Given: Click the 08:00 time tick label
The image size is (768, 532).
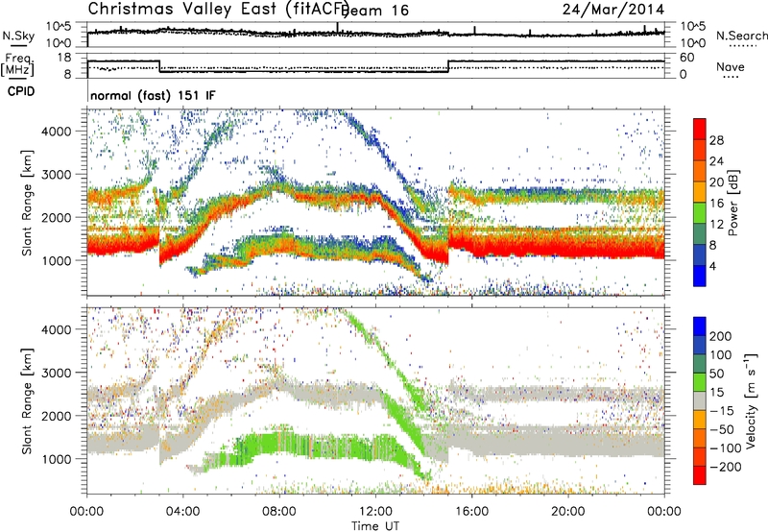Looking at the screenshot, I should 279,512.
